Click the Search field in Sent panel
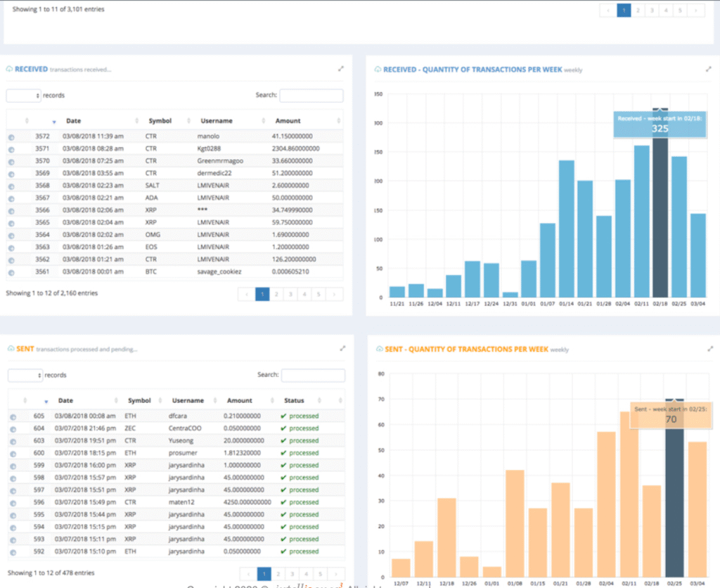 pyautogui.click(x=313, y=376)
